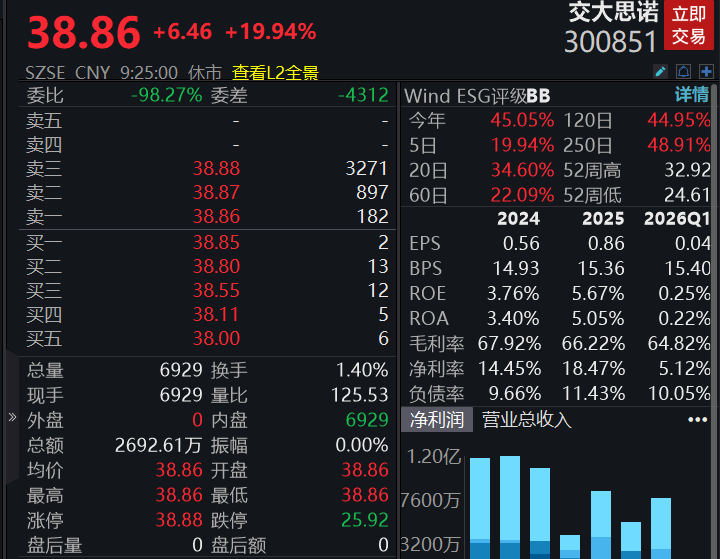This screenshot has height=559, width=720.
Task: Click 卖三 volume 3271
Action: coord(366,169)
